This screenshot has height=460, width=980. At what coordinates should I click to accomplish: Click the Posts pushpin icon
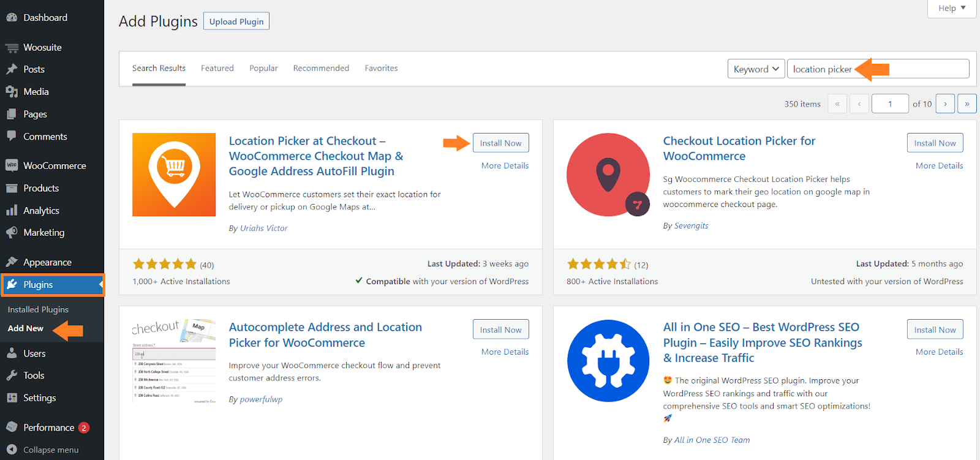(12, 69)
